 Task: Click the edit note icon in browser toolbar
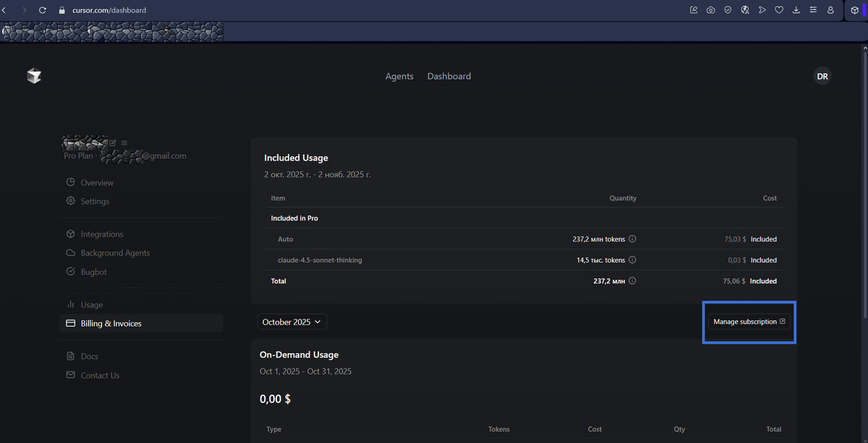point(694,10)
